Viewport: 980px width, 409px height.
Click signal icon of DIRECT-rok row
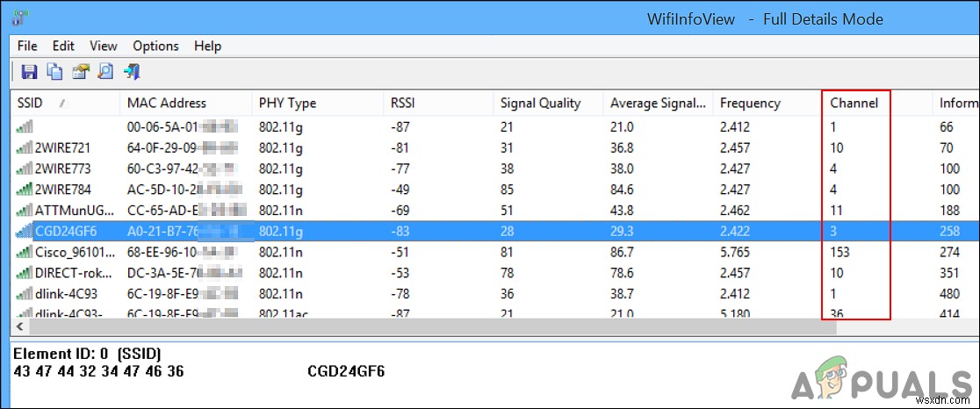25,272
